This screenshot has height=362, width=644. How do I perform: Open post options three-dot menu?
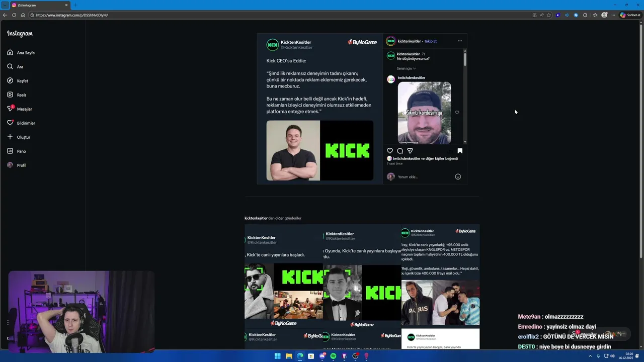[x=460, y=41]
